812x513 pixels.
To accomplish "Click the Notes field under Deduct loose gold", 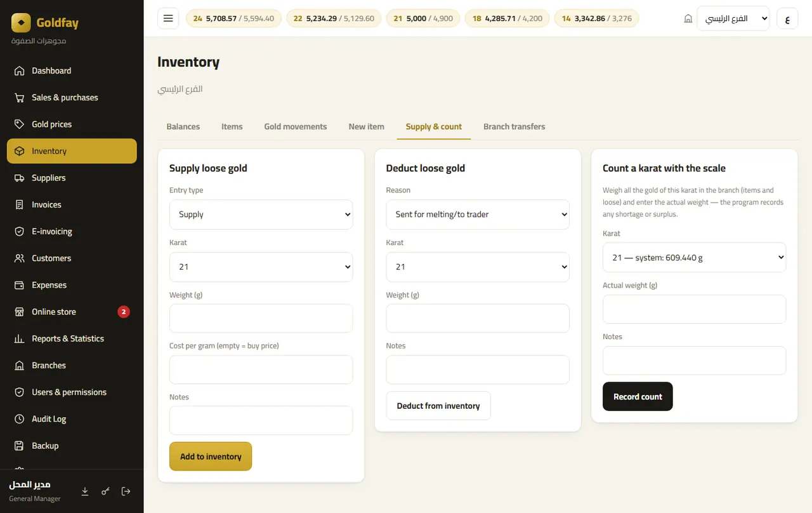I will [x=478, y=370].
